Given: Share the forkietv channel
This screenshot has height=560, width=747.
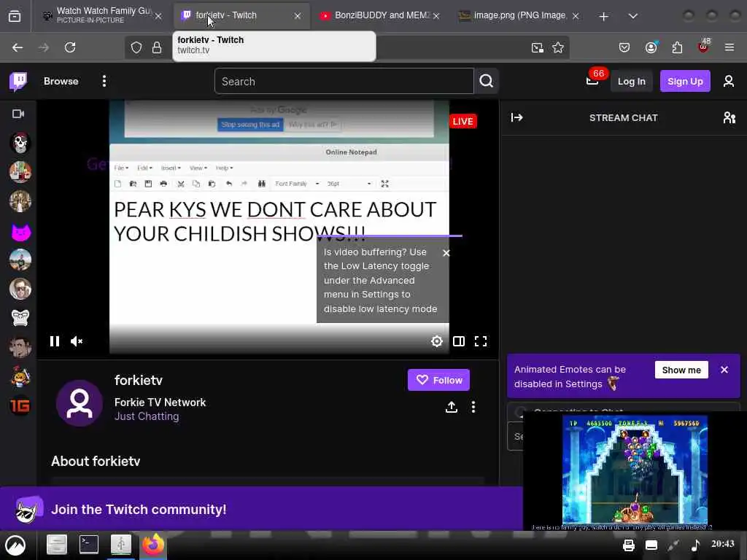Looking at the screenshot, I should [451, 407].
